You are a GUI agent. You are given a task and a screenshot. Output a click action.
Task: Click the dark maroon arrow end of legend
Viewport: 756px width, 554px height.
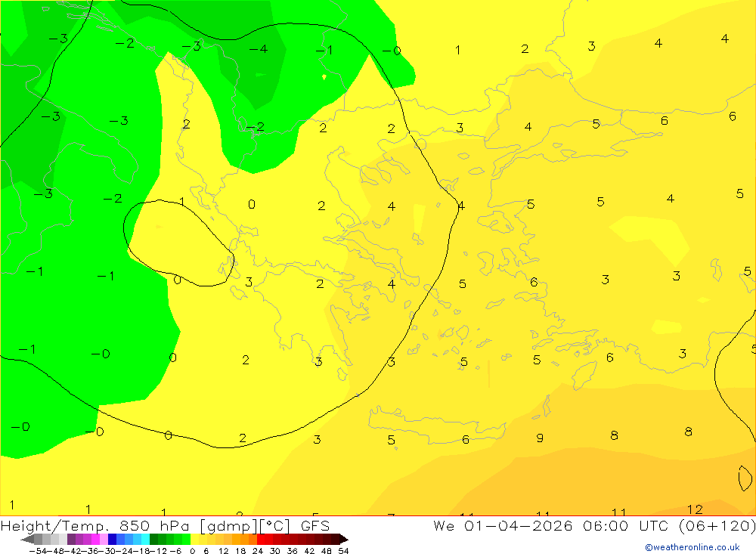click(343, 539)
